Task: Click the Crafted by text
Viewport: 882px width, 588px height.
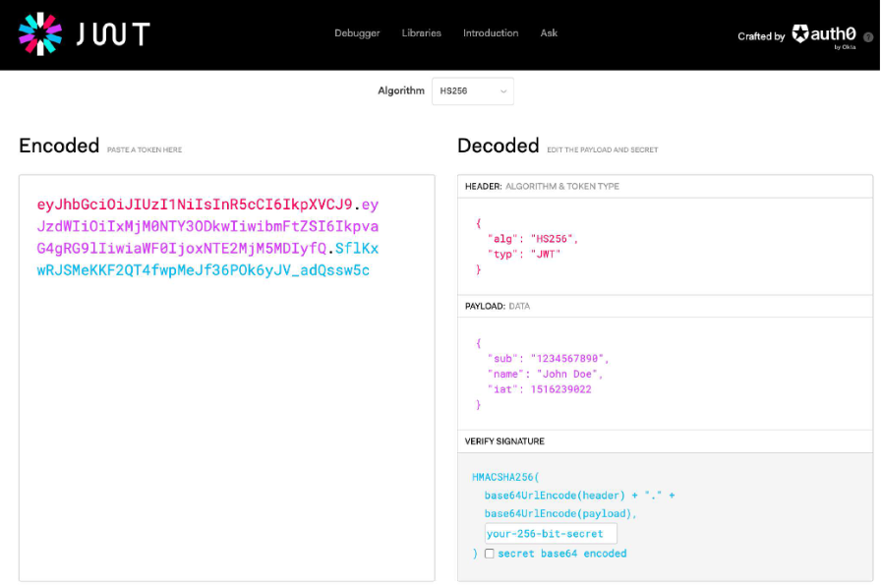Action: 761,36
